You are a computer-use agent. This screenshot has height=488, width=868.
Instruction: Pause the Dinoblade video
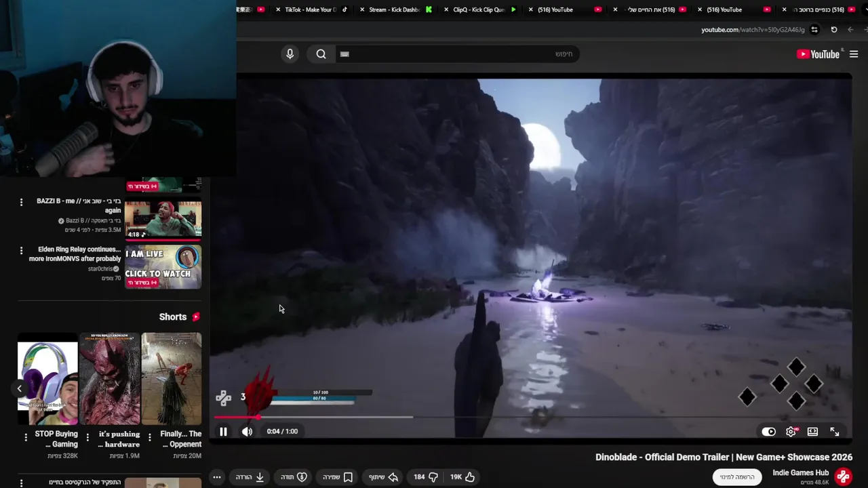tap(223, 432)
